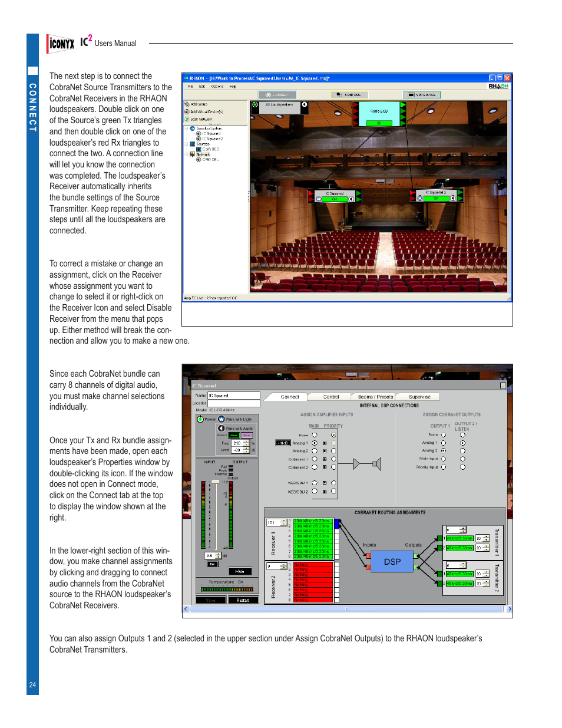The image size is (562, 728).
Task: Switch to the Beams / Presets tab
Action: coord(375,397)
